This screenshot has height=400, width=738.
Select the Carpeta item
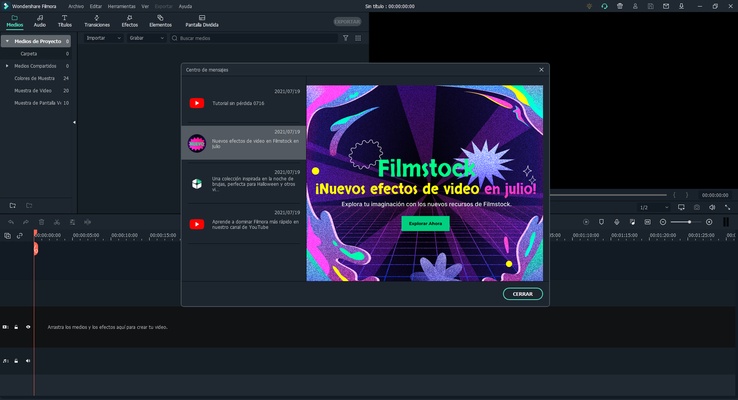[29, 54]
